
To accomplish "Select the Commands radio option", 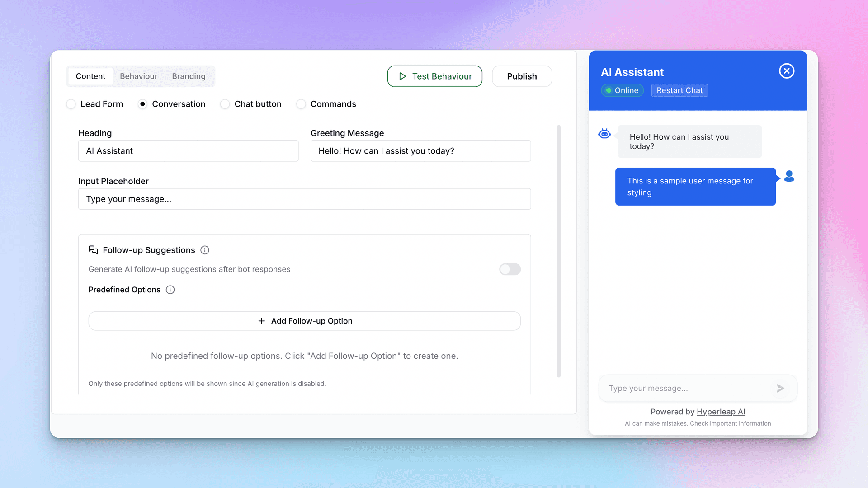I will point(301,104).
